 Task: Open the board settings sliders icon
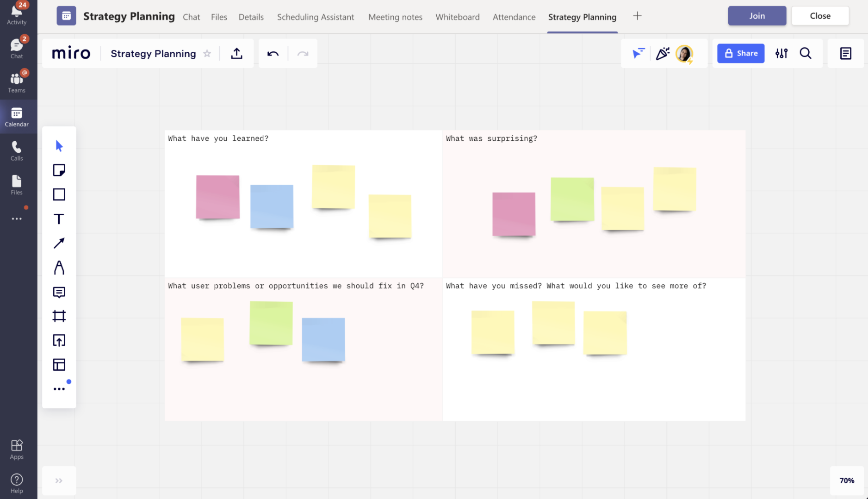[x=781, y=54]
